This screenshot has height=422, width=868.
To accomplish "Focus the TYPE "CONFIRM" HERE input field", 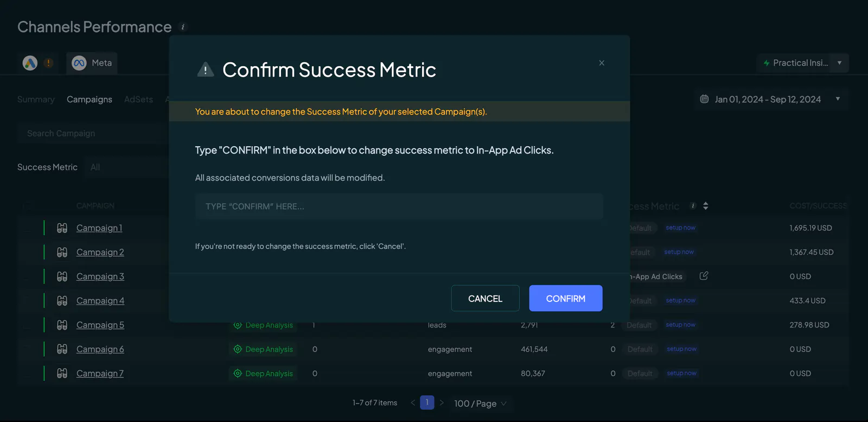I will coord(399,206).
